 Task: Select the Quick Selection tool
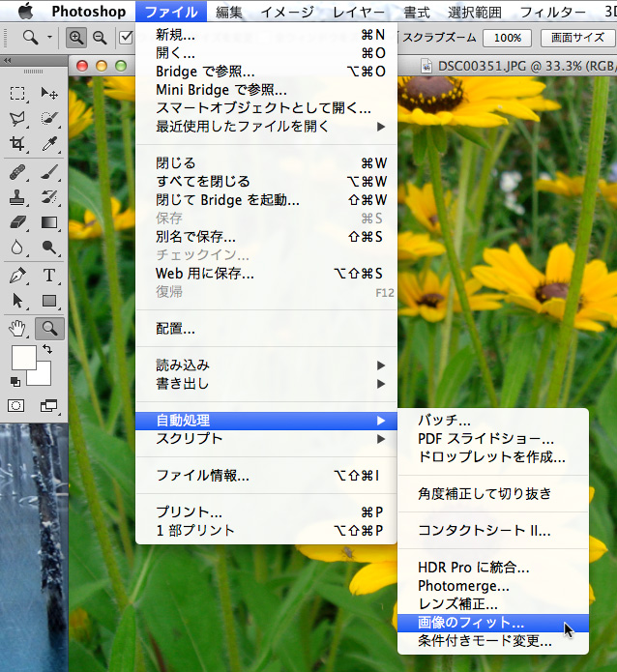tap(49, 118)
